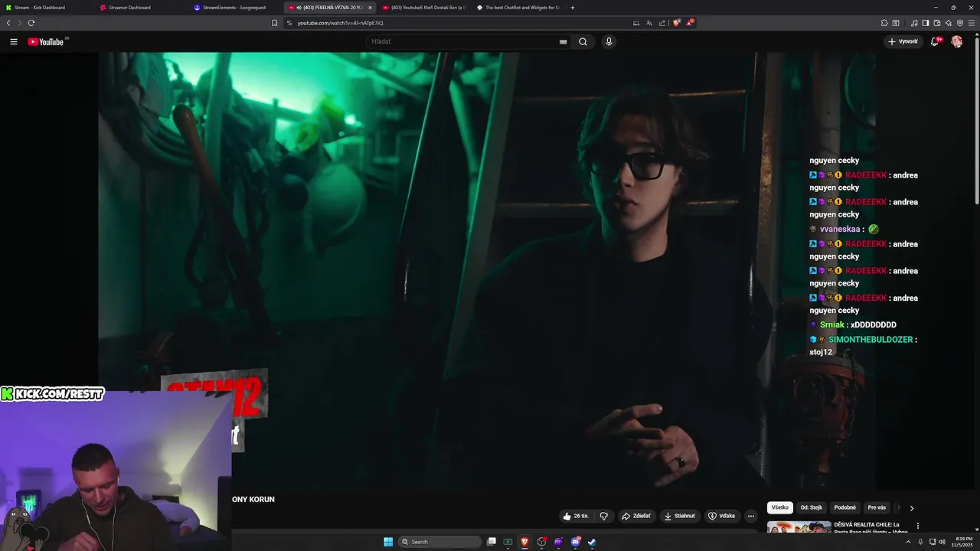Mute the PEKELNÁ VÝZVA tab via speaker icon
This screenshot has height=551, width=980.
coord(298,8)
